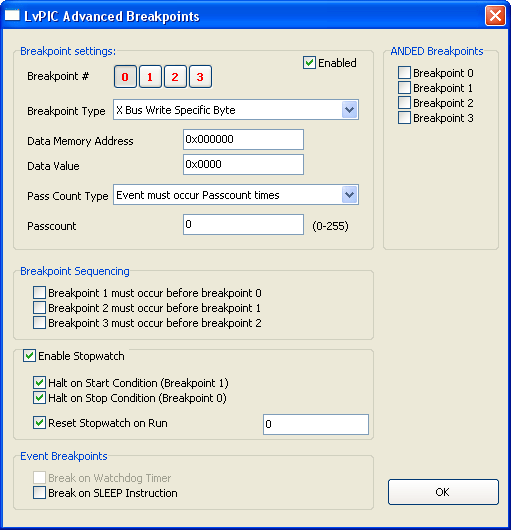Screen dimensions: 511x530
Task: Toggle Reset Stopwatch on Run checkbox
Action: tap(40, 423)
